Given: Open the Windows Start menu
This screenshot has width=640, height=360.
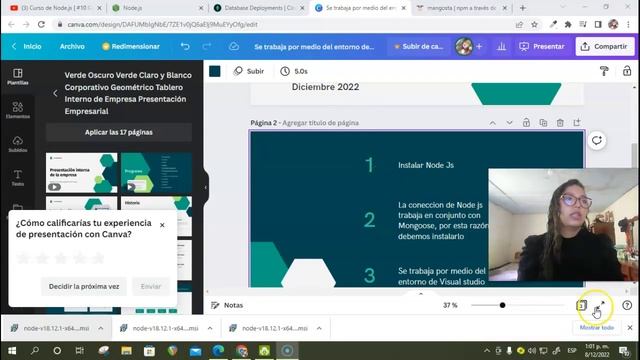Looking at the screenshot, I should pos(12,351).
